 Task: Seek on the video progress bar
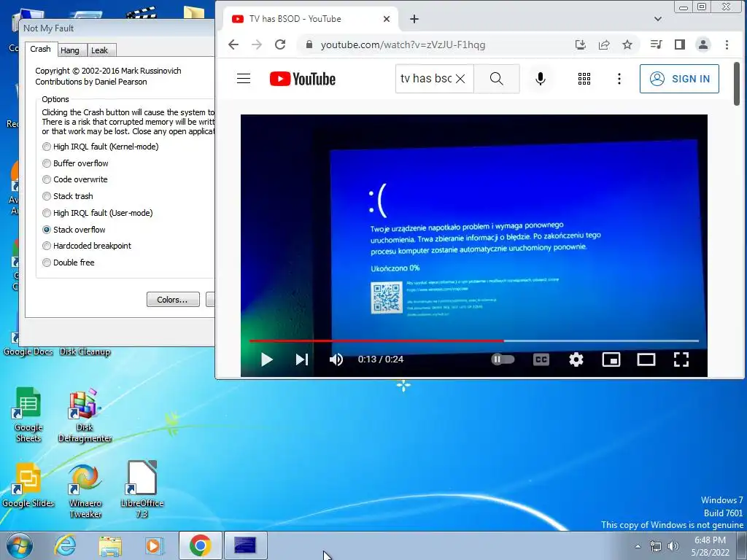tap(474, 341)
